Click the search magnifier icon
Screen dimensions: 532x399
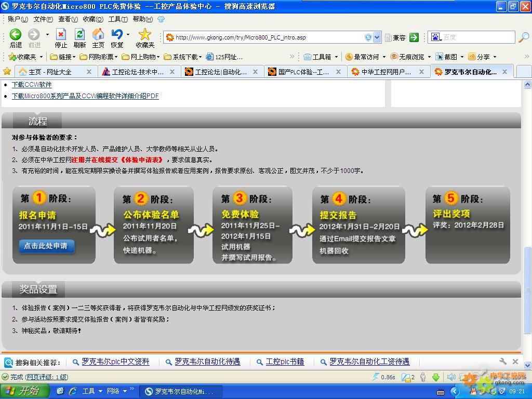524,37
